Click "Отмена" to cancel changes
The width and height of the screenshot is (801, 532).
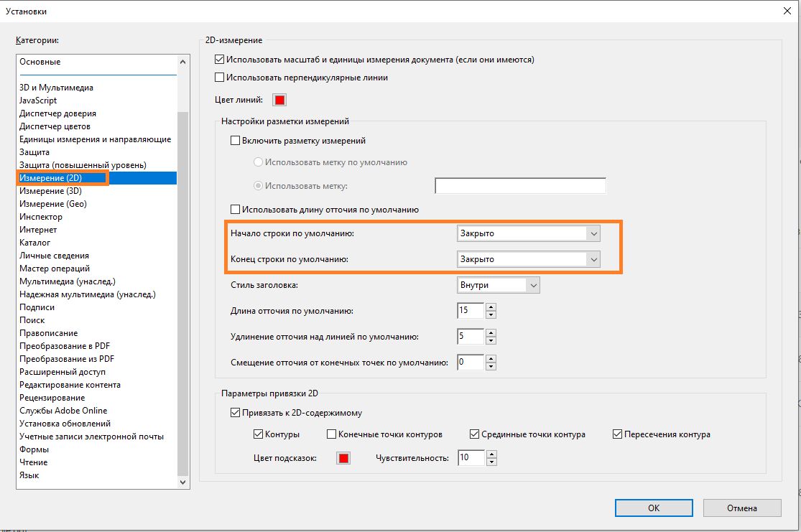(x=742, y=508)
